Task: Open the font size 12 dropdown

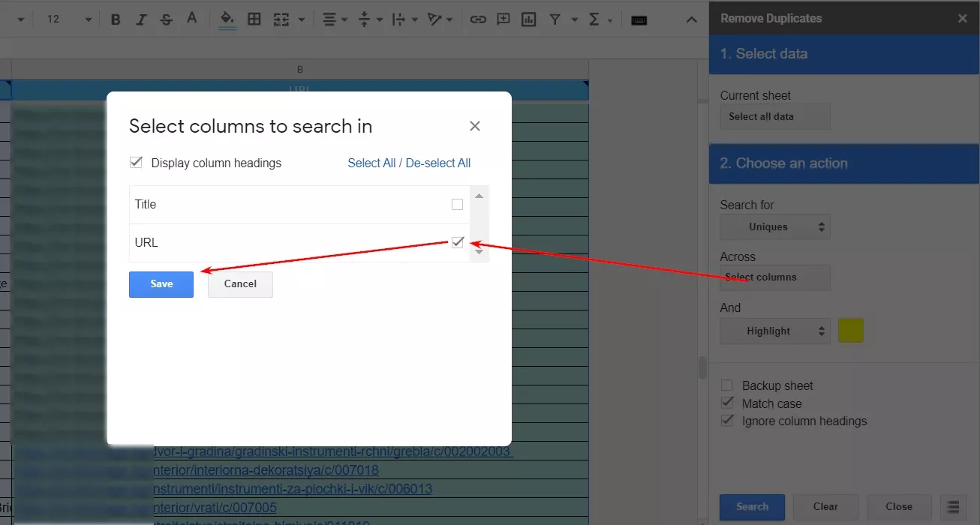Action: tap(68, 19)
